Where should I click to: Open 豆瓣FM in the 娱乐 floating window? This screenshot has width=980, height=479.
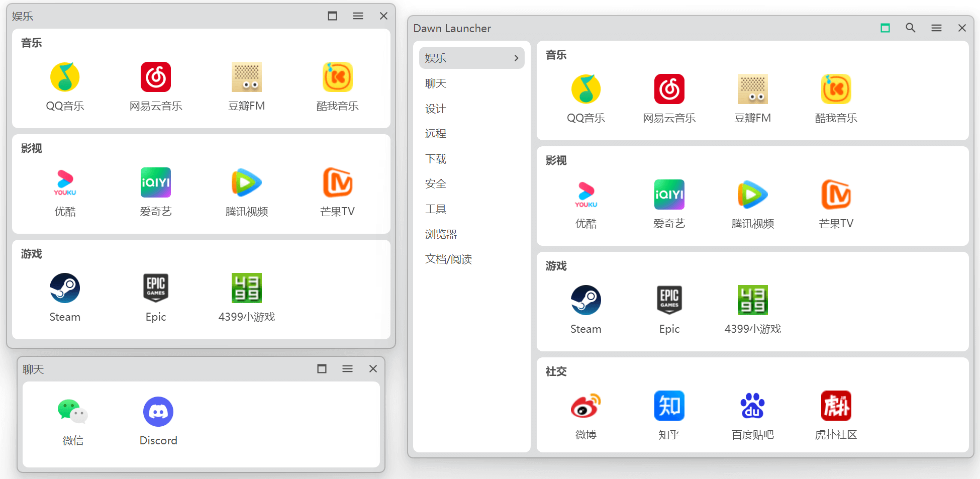(x=247, y=87)
